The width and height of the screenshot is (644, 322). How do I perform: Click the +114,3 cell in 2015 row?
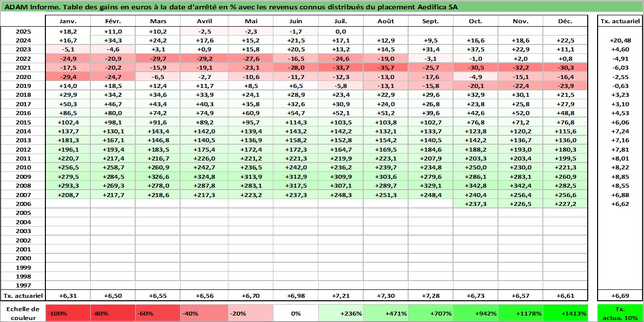(295, 122)
